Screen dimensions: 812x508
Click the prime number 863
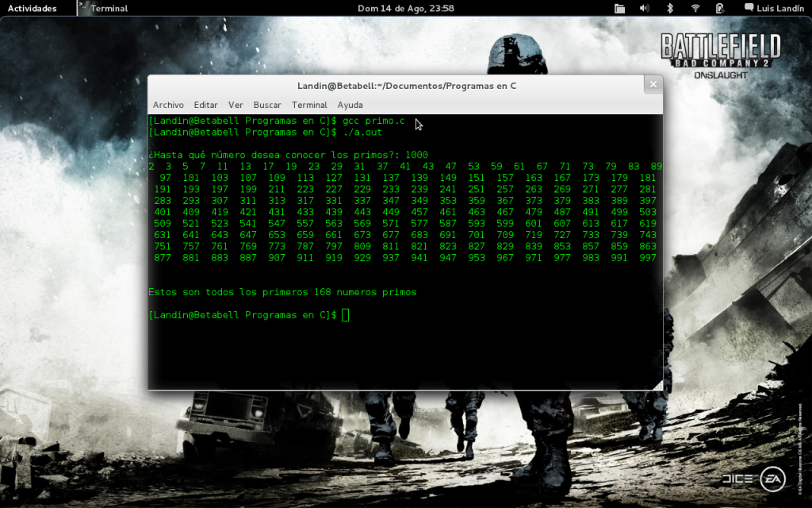click(647, 246)
